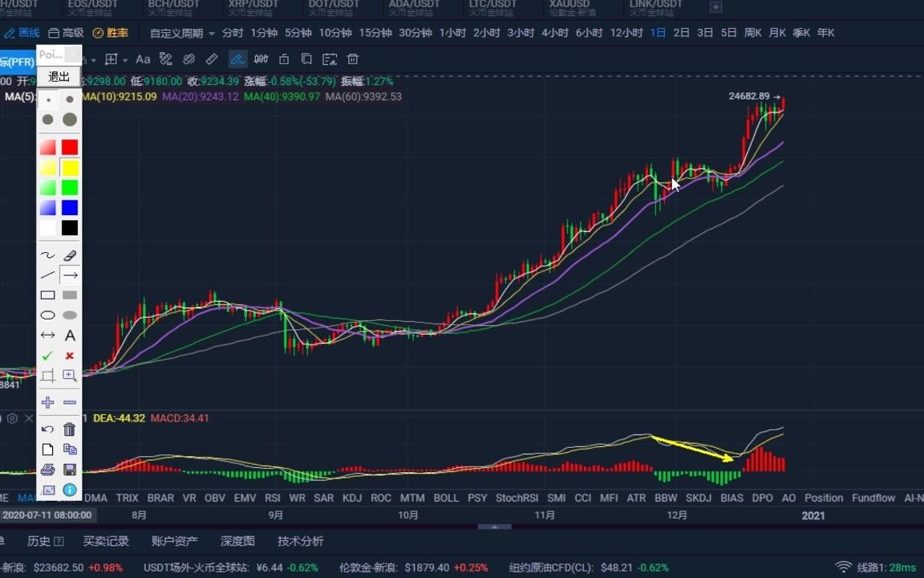
Task: Click the 退出 exit button
Action: pos(59,77)
